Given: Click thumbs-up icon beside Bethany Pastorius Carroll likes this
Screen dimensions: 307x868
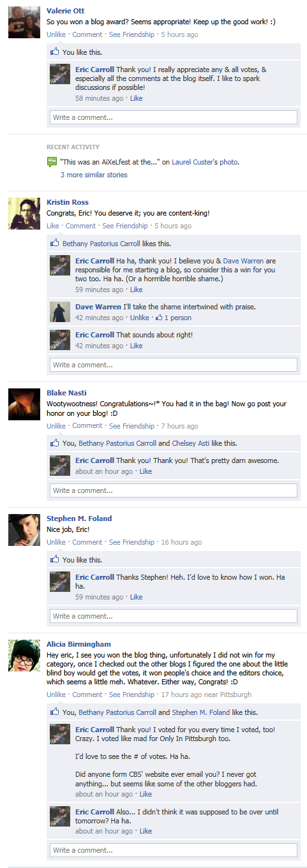Looking at the screenshot, I should [55, 243].
